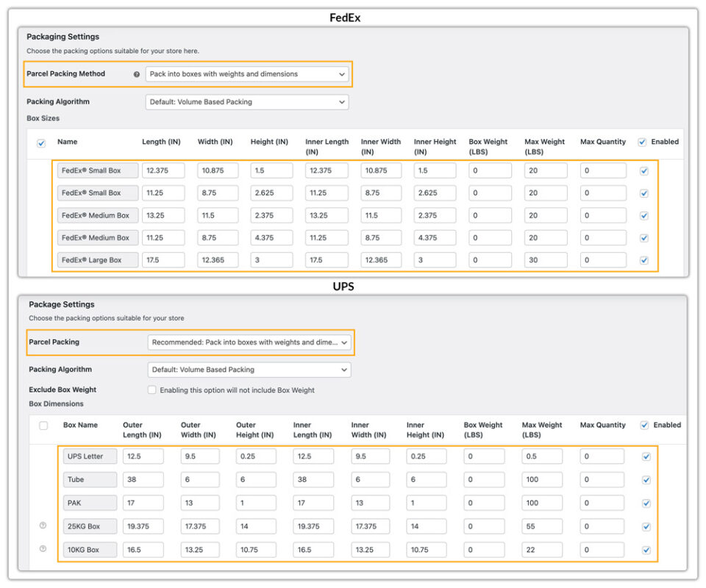Open UPS Packing Algorithm dropdown

click(249, 370)
